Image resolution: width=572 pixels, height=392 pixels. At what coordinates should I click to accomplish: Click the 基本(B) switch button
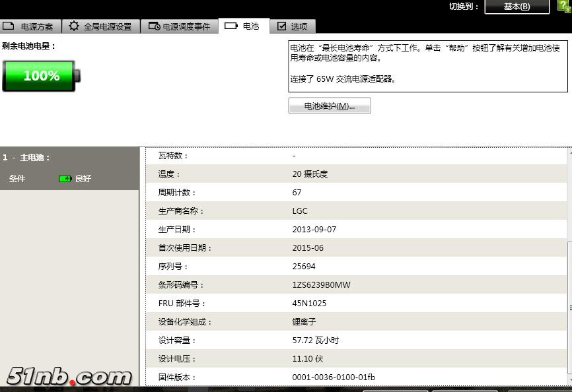(x=517, y=7)
